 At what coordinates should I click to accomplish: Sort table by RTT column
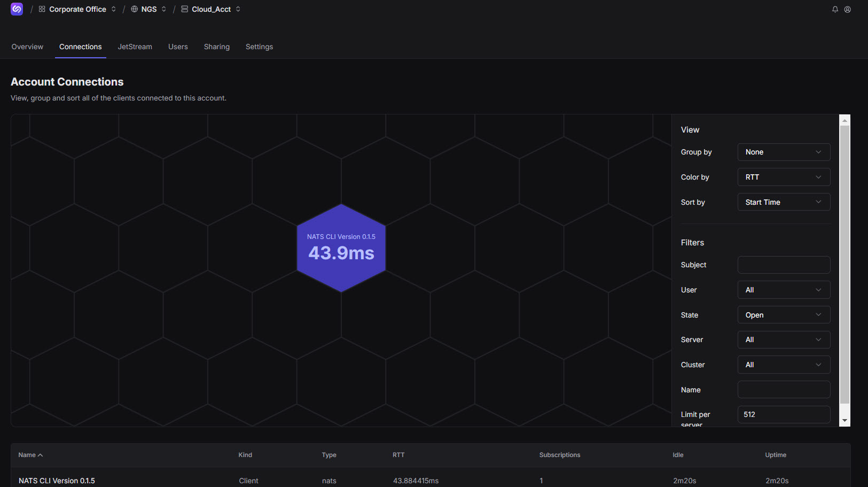coord(398,455)
